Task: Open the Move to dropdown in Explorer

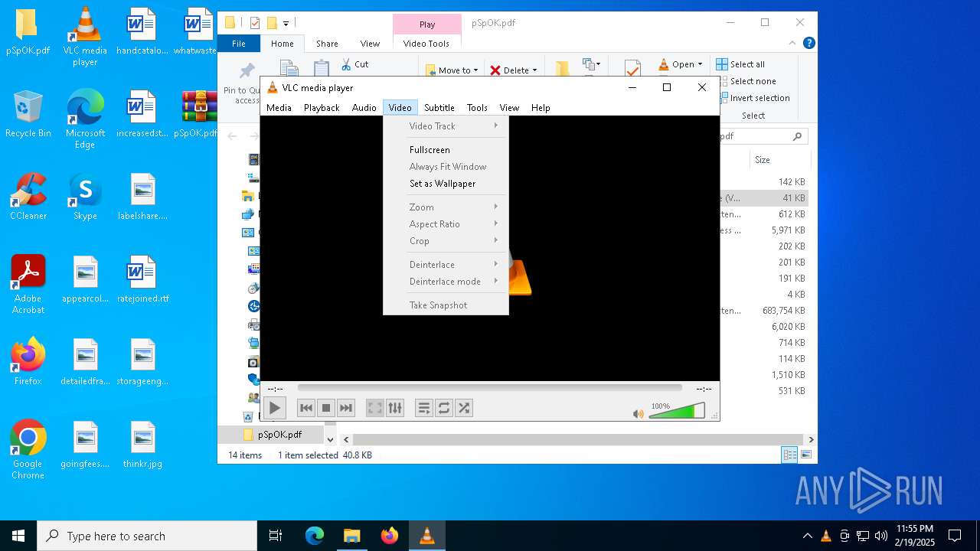Action: [452, 70]
